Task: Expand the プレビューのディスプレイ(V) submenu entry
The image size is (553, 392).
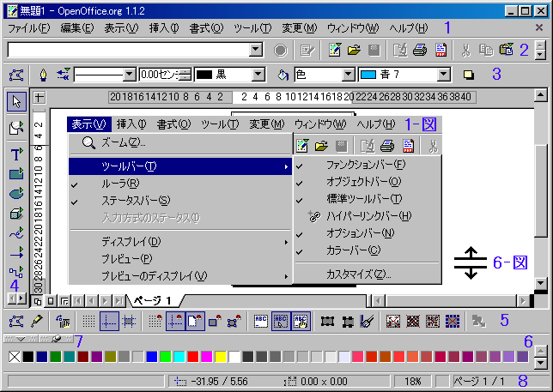Action: pyautogui.click(x=179, y=276)
